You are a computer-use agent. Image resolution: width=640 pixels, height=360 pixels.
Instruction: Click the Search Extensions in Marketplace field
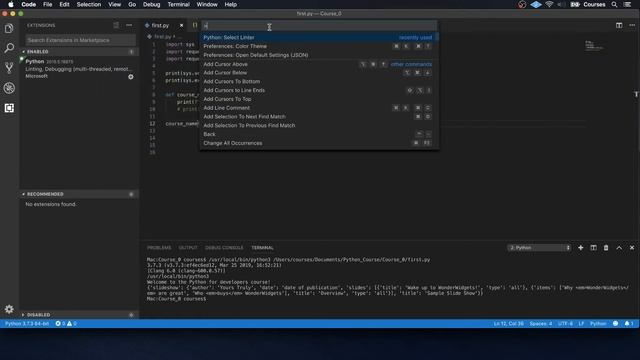(80, 40)
